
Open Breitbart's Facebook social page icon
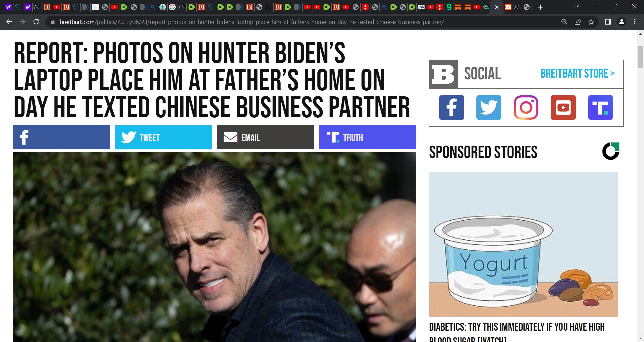coord(451,107)
